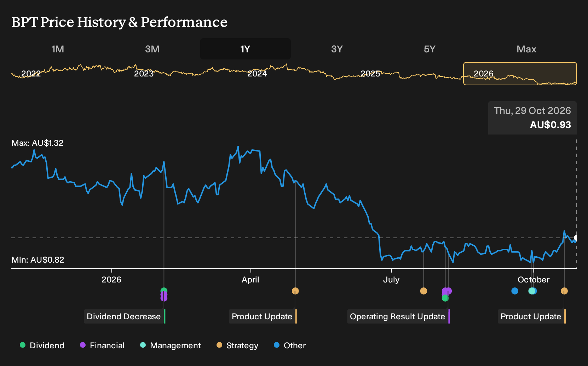The image size is (588, 366).
Task: Open the 3Y price range tab
Action: 337,49
